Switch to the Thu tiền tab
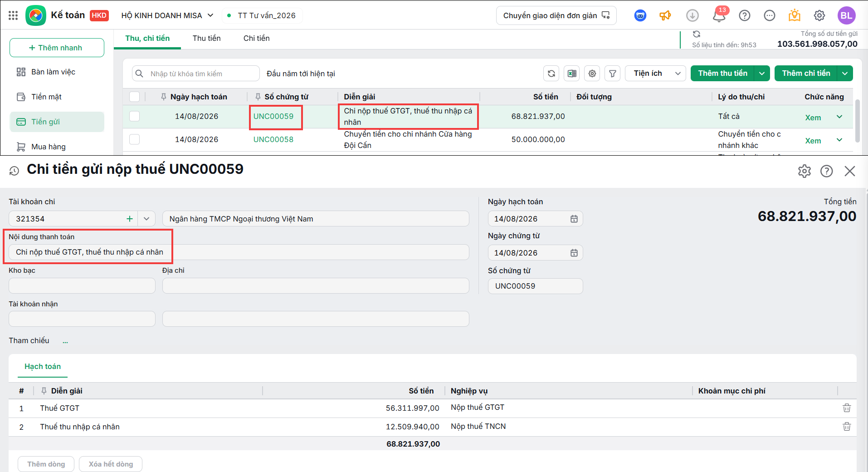The image size is (868, 472). (x=207, y=39)
